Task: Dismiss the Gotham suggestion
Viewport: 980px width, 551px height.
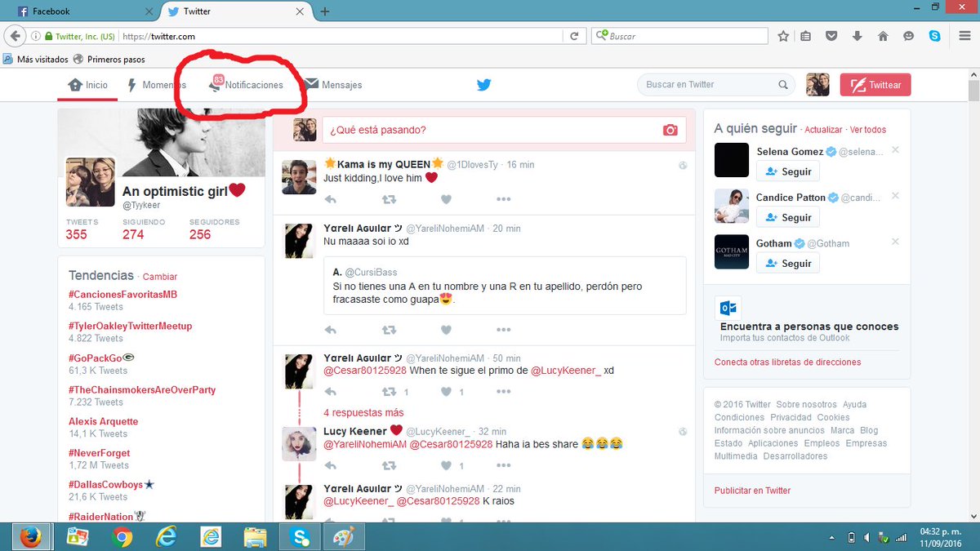Action: click(x=895, y=242)
